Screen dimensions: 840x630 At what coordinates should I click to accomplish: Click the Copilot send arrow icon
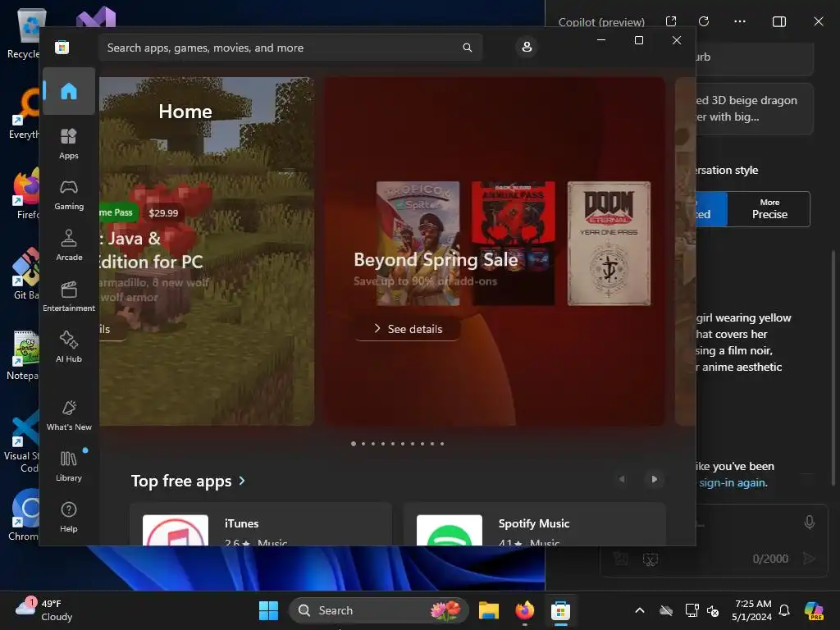(x=809, y=559)
